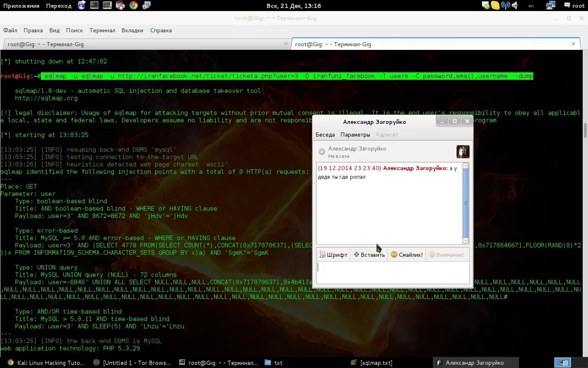The width and height of the screenshot is (588, 368).
Task: Open Kali Linux Hacking Tutorials taskbar item
Action: 46,363
